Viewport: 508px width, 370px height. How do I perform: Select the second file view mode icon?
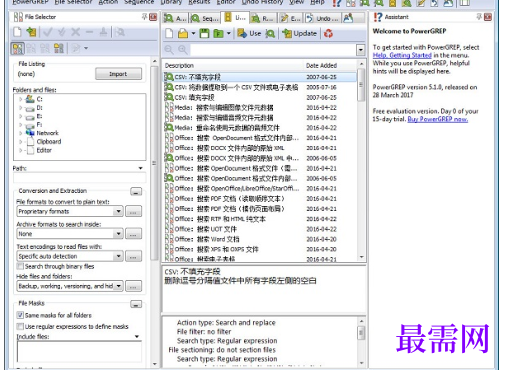[x=31, y=48]
